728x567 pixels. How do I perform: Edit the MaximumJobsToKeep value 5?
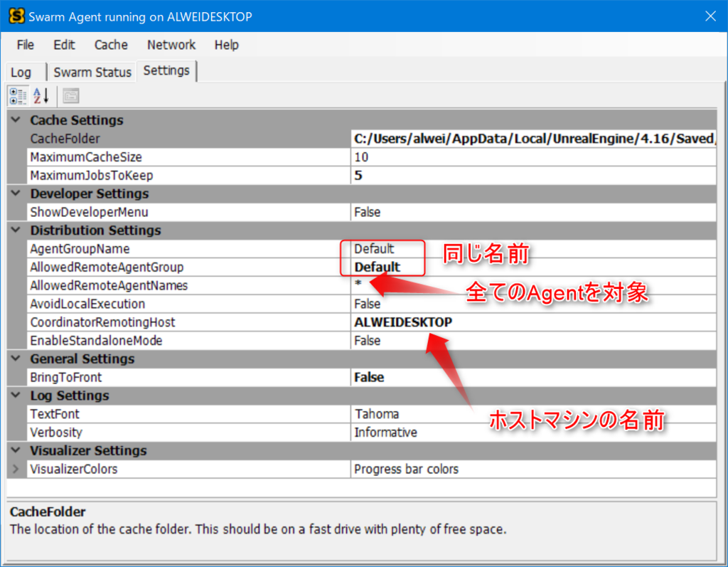[533, 175]
